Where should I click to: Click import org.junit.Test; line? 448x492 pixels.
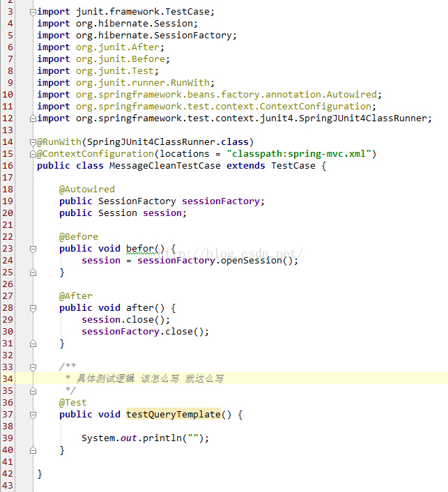pyautogui.click(x=98, y=71)
